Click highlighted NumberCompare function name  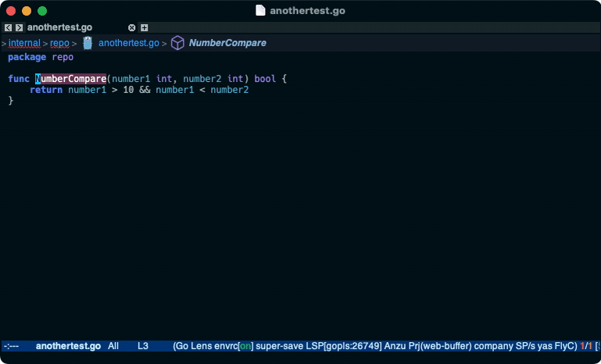coord(70,79)
